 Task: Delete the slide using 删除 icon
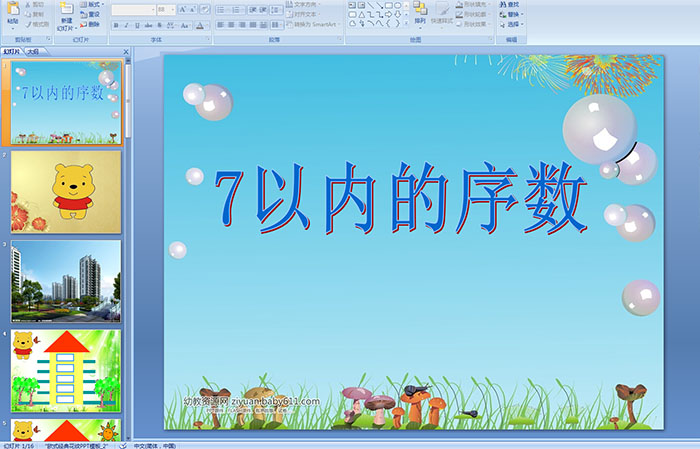(83, 25)
